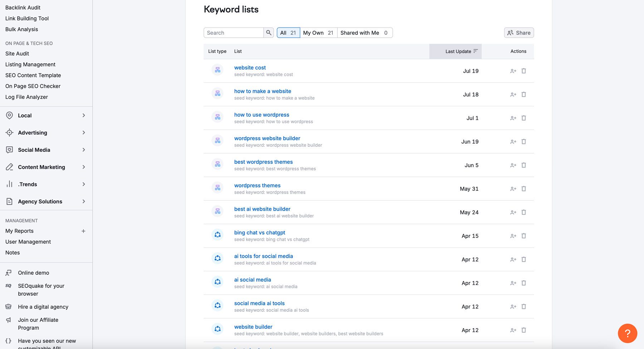Open the orange help question mark button
The height and width of the screenshot is (349, 644).
click(x=627, y=333)
